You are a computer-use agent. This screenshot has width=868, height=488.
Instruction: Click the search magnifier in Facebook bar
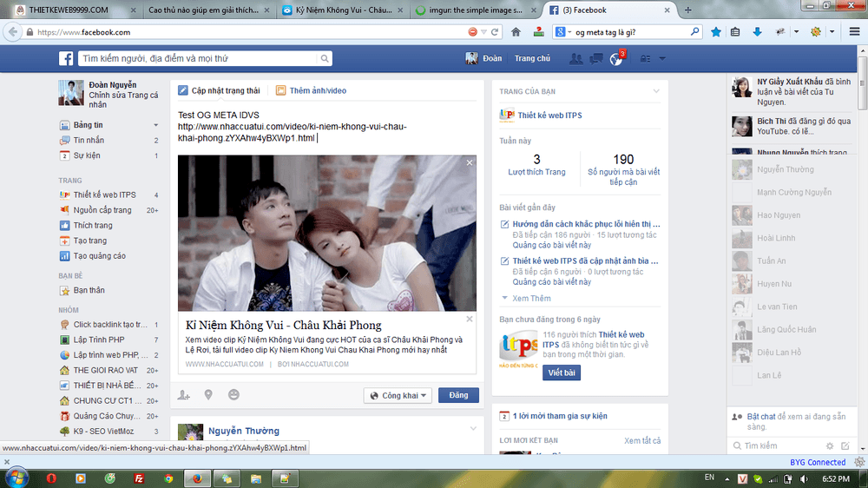tap(325, 58)
